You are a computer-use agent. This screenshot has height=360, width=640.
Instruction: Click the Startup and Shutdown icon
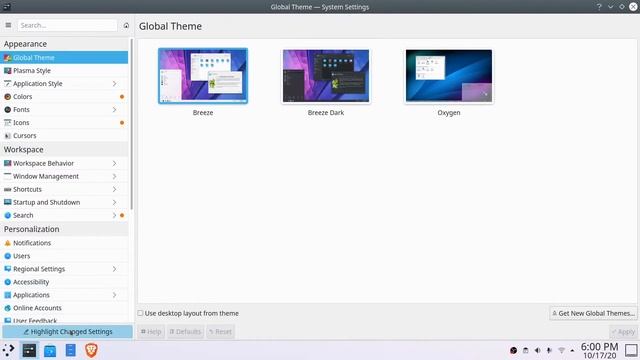coord(7,202)
